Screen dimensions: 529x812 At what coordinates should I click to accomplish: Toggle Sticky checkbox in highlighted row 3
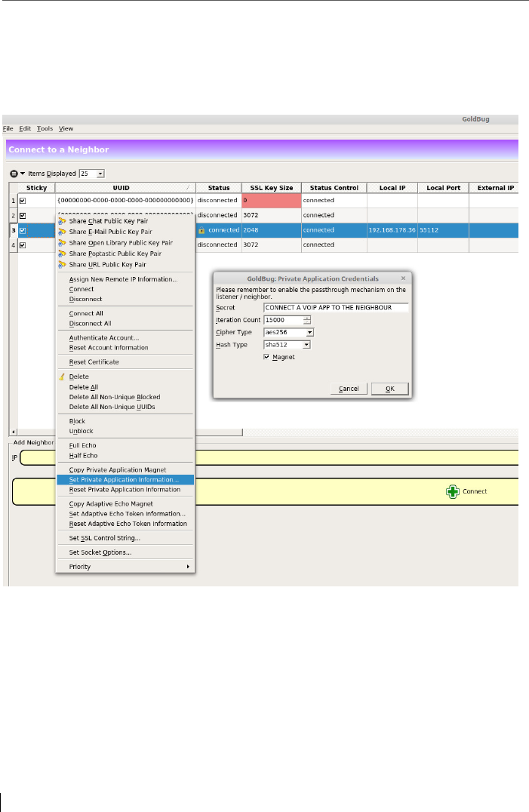point(23,230)
